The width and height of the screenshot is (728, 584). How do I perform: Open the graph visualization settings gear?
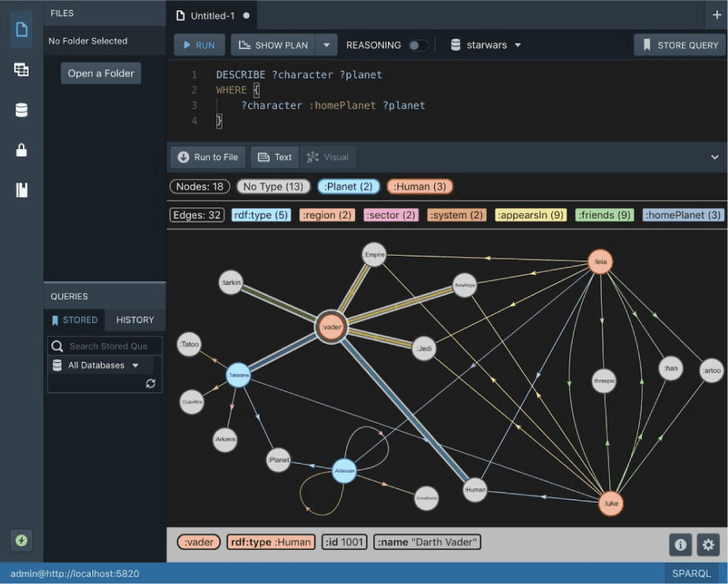point(708,545)
